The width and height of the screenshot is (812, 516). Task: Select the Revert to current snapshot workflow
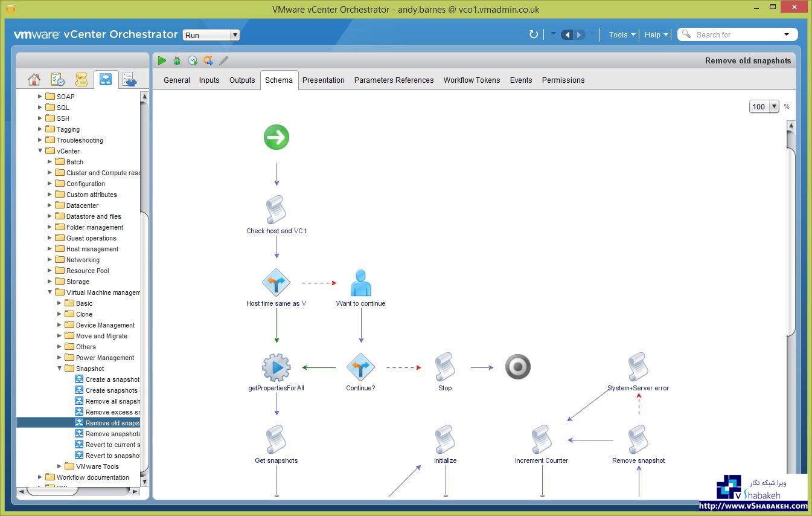coord(107,445)
